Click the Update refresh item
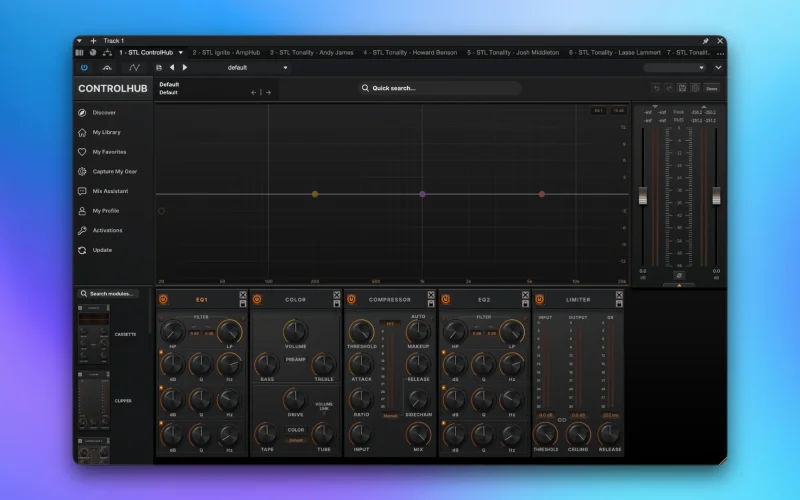Viewport: 800px width, 500px height. [x=95, y=250]
